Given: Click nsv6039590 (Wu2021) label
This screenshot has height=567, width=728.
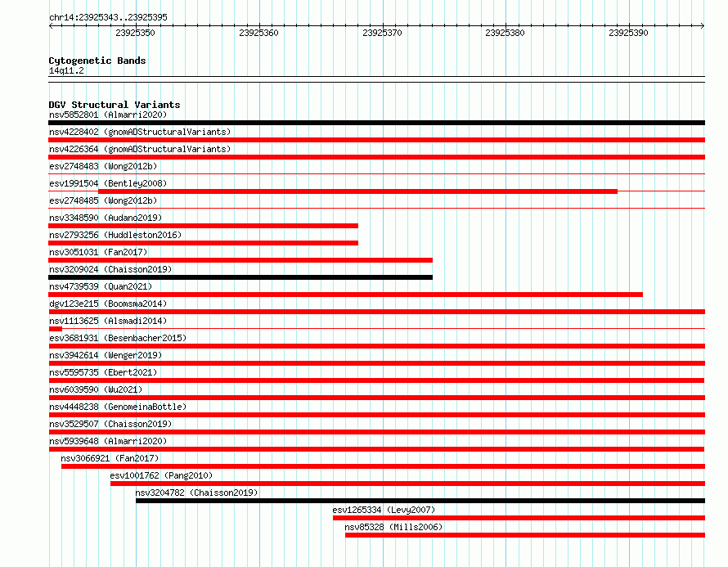Looking at the screenshot, I should (x=96, y=389).
